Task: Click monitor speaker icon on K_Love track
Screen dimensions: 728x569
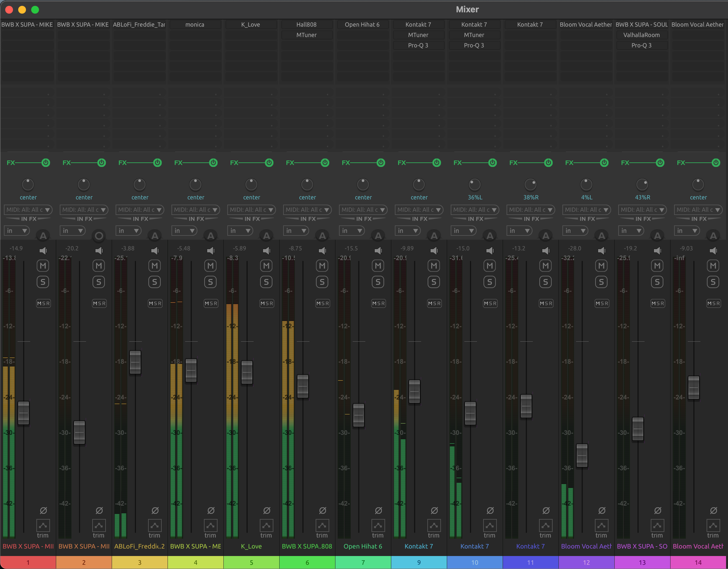Action: click(266, 250)
